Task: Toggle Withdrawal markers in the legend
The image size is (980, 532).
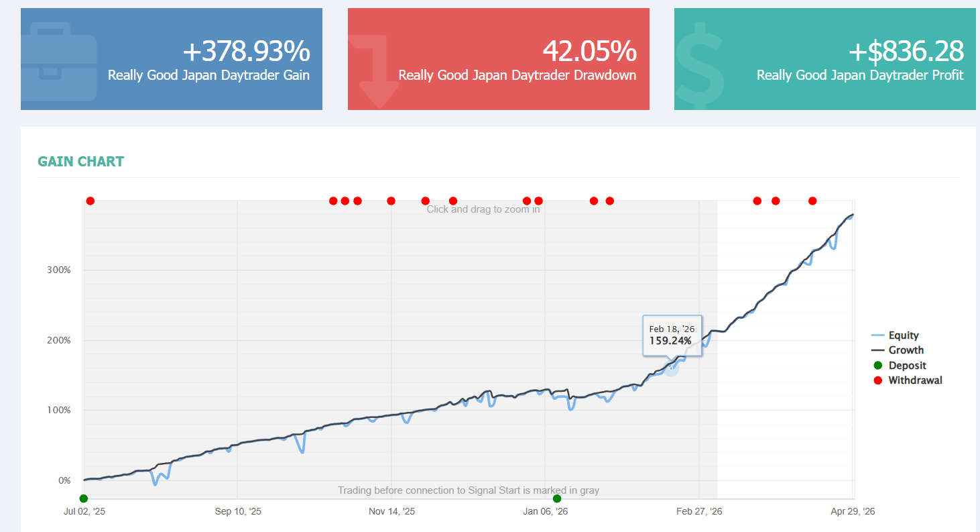Action: click(x=908, y=380)
